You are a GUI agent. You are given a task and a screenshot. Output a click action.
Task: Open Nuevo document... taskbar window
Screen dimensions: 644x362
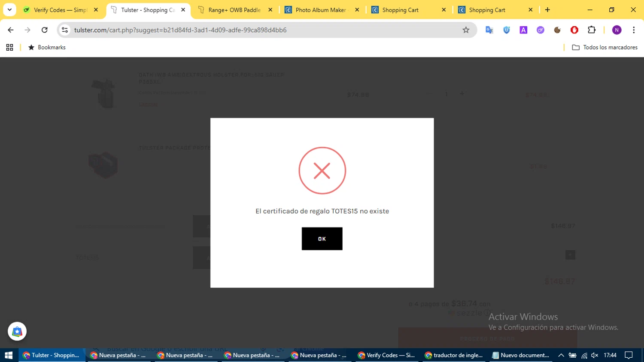[x=521, y=355]
